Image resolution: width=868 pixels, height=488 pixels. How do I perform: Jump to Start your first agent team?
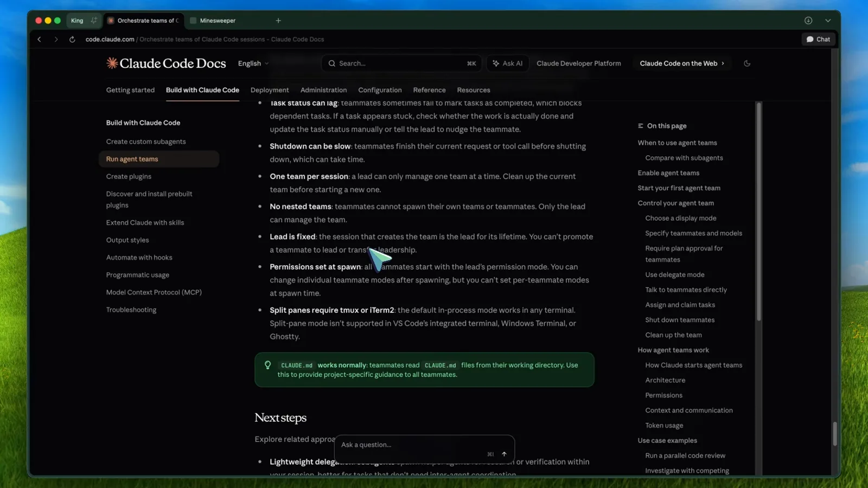pyautogui.click(x=679, y=188)
